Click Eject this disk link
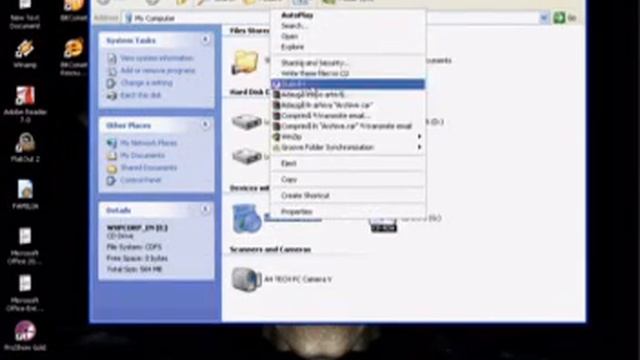 [141, 96]
